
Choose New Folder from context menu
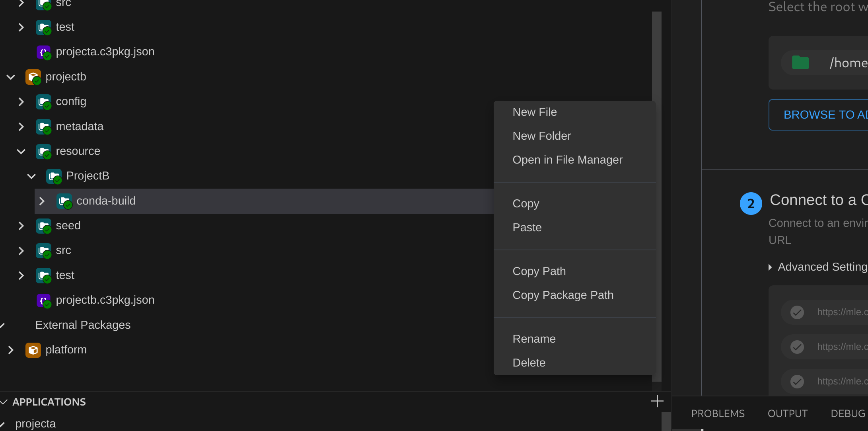(x=541, y=136)
